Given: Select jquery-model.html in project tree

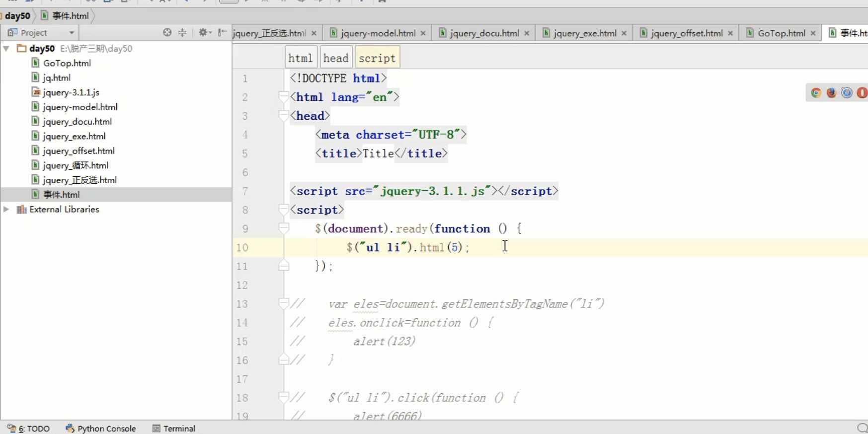Looking at the screenshot, I should (x=80, y=107).
